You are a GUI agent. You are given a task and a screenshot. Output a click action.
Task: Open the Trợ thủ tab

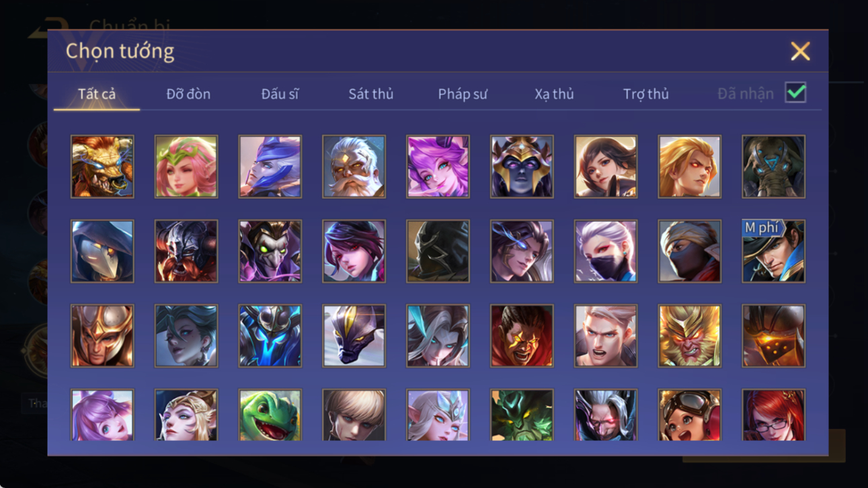(645, 94)
